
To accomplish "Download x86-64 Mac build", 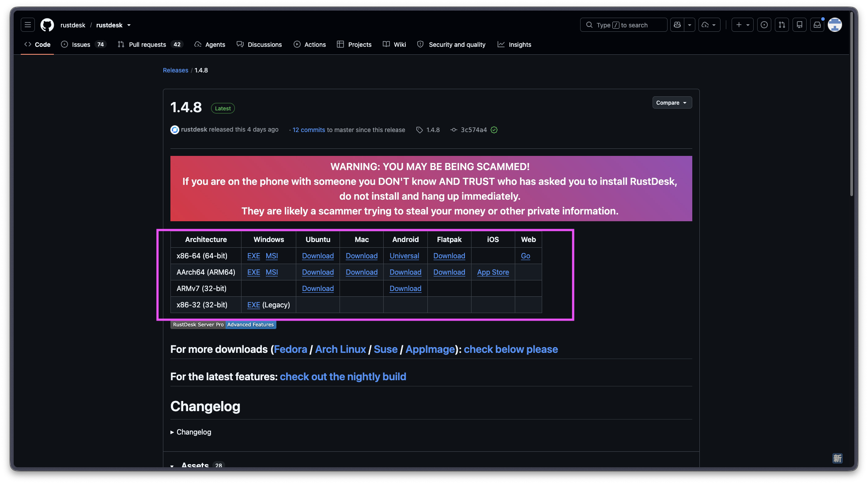I will 362,256.
